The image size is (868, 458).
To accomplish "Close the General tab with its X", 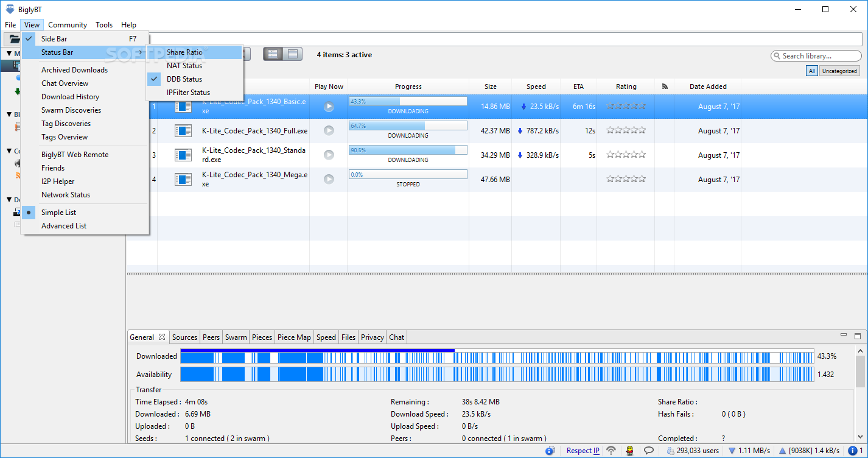I will click(162, 337).
